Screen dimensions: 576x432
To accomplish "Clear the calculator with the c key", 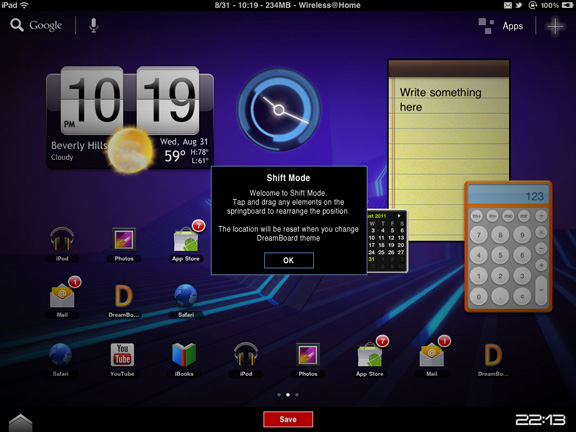I will point(522,296).
